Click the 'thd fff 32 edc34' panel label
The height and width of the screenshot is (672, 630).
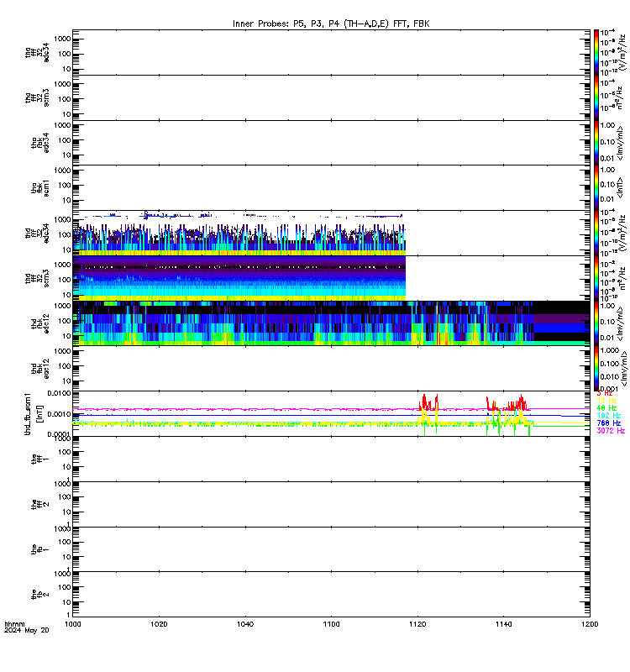pyautogui.click(x=37, y=234)
